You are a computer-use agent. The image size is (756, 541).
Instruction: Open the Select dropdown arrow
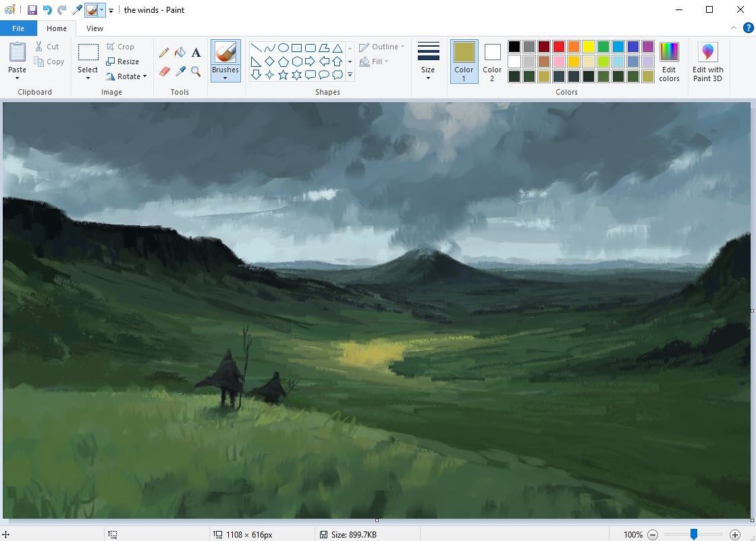(88, 78)
